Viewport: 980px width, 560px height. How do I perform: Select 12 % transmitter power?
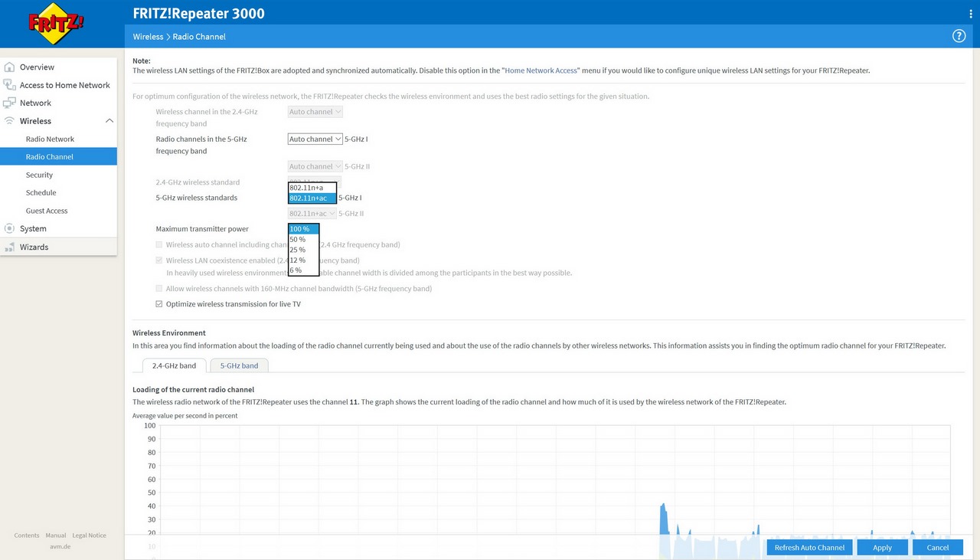[x=304, y=260]
